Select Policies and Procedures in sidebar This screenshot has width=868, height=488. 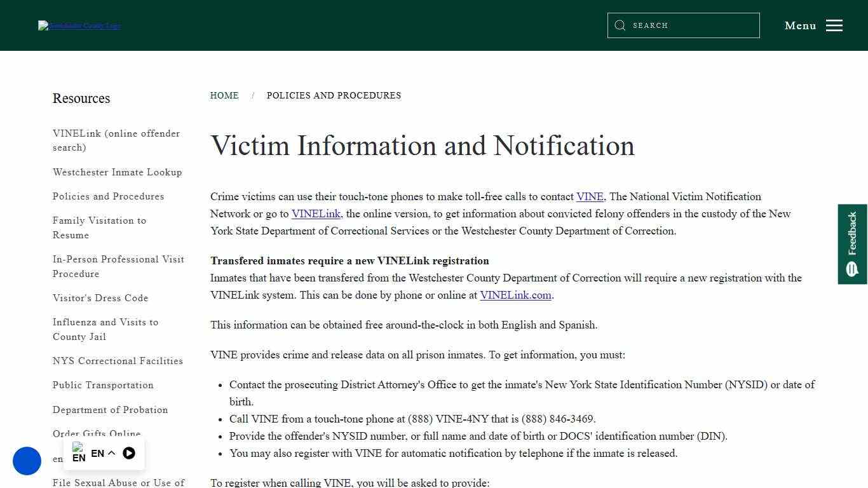108,196
